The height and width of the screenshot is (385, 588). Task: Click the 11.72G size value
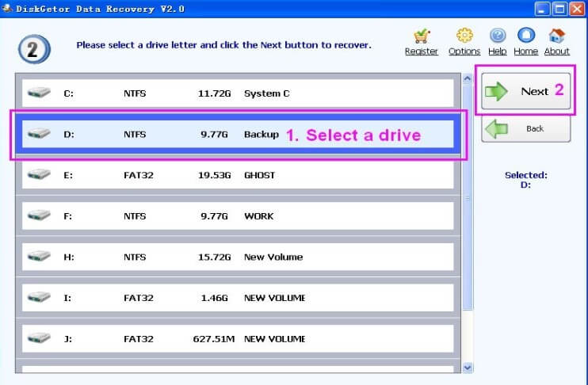[x=214, y=93]
